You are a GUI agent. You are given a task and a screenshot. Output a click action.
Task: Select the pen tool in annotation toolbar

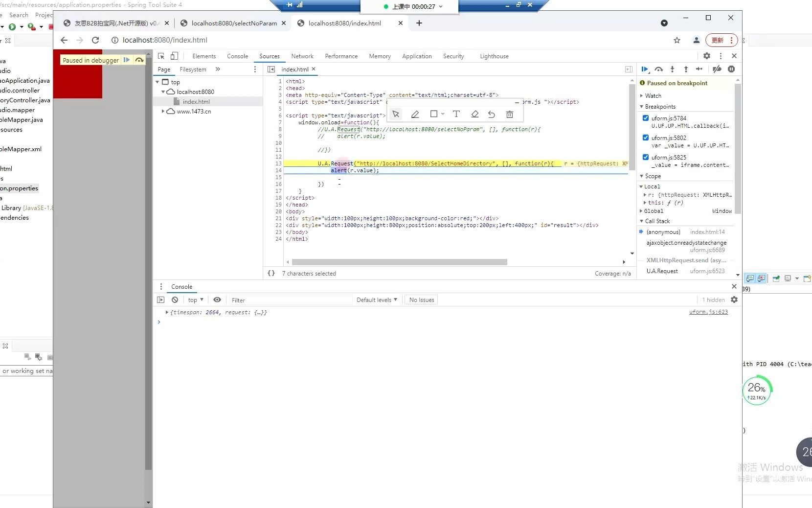point(415,115)
